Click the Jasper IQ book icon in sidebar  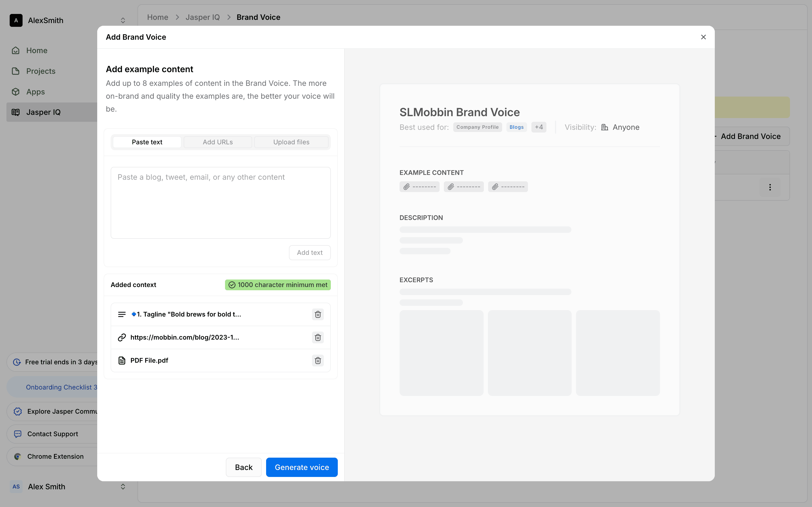pyautogui.click(x=16, y=112)
